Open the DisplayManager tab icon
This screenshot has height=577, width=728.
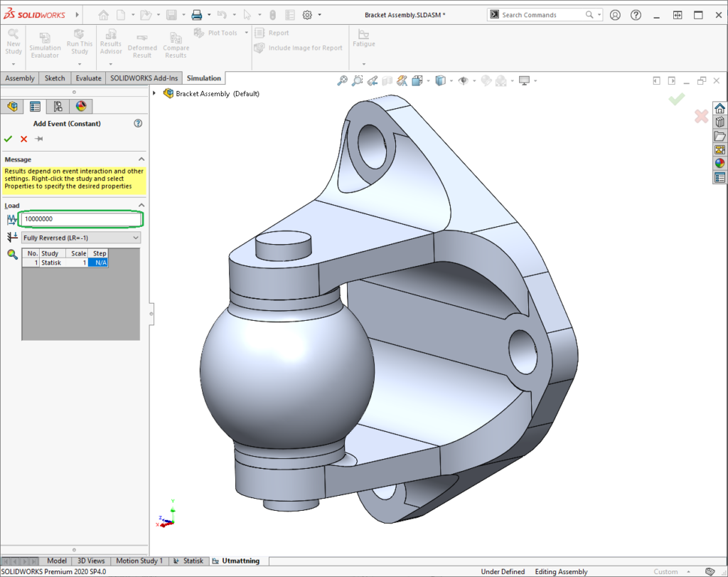click(81, 107)
